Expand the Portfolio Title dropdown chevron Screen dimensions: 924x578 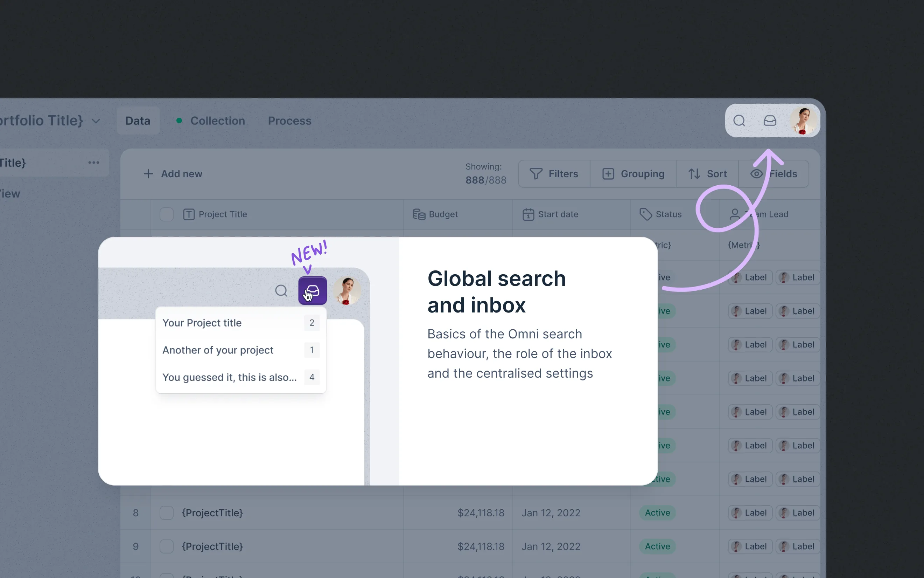pos(96,121)
